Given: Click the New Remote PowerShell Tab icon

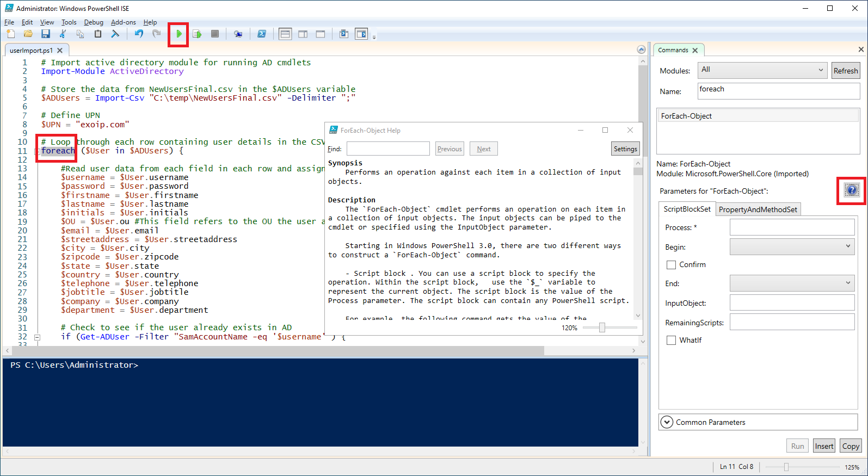Looking at the screenshot, I should tap(238, 34).
